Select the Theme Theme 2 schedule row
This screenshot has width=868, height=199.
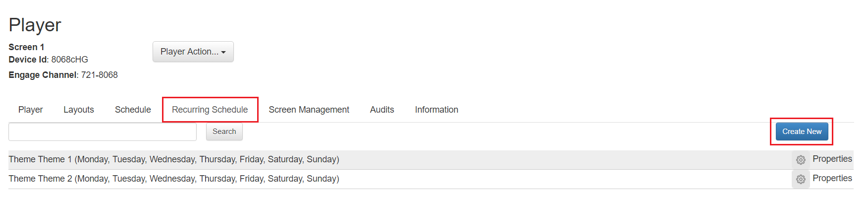click(431, 179)
